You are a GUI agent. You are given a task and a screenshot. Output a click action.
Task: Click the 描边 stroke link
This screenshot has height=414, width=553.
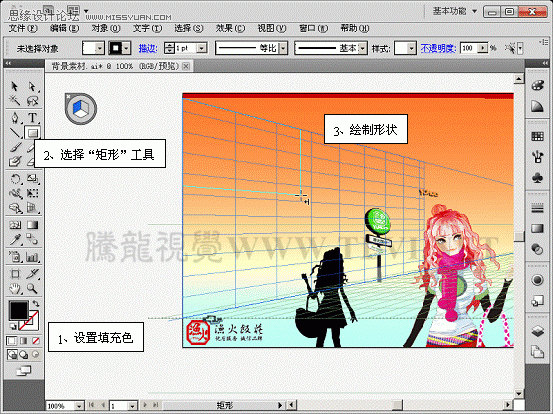pos(148,48)
